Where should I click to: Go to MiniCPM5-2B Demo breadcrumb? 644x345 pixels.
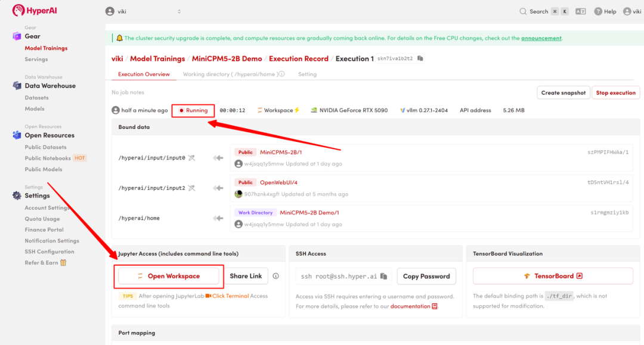227,58
